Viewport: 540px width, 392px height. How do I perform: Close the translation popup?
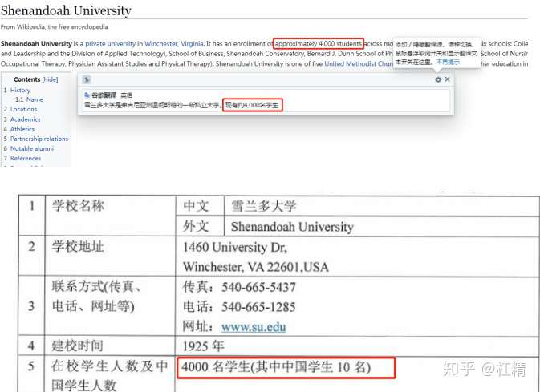(x=447, y=79)
